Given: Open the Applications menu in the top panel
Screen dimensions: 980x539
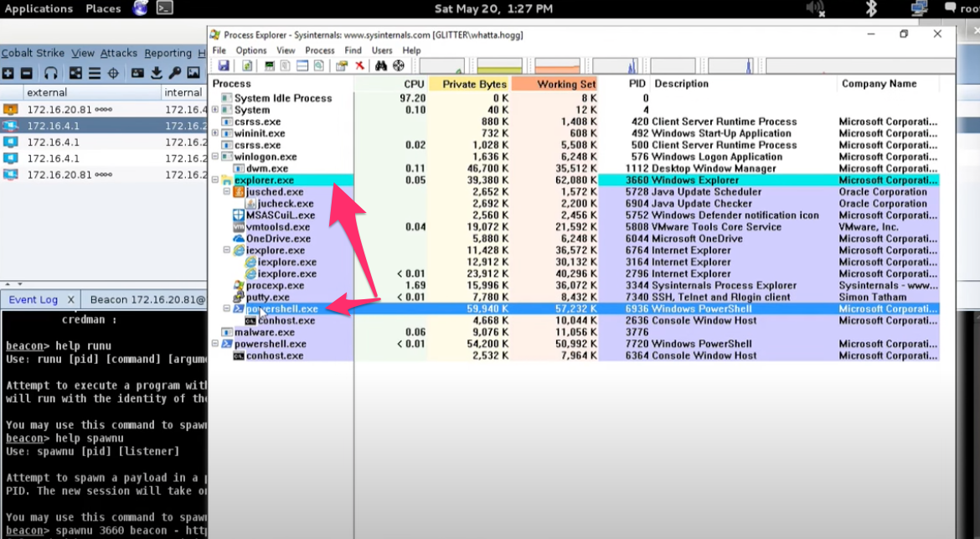Looking at the screenshot, I should tap(39, 8).
